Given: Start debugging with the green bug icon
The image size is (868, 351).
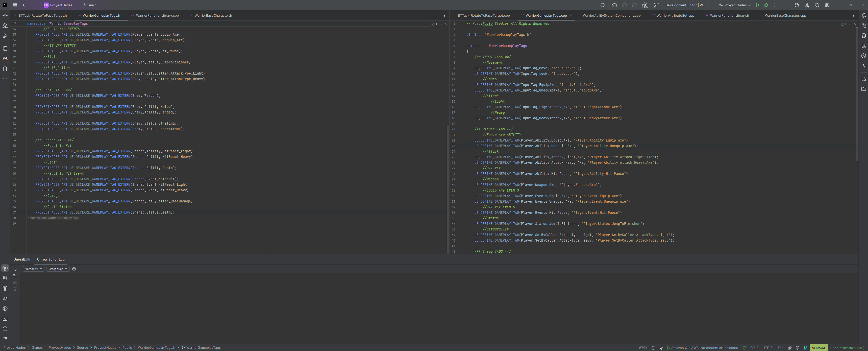Looking at the screenshot, I should 766,5.
